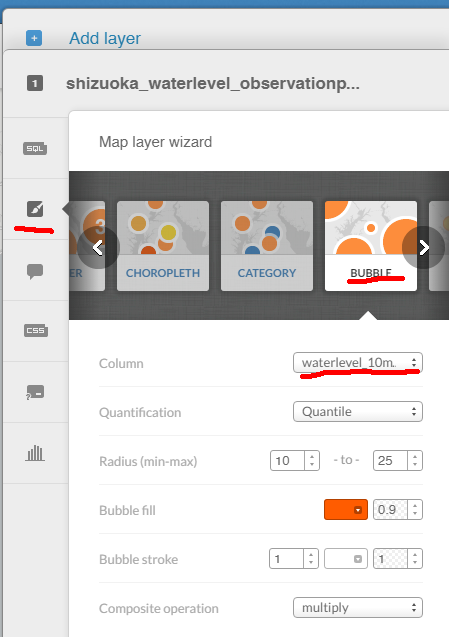Click the layer number 1 badge
The height and width of the screenshot is (637, 449).
pos(35,83)
